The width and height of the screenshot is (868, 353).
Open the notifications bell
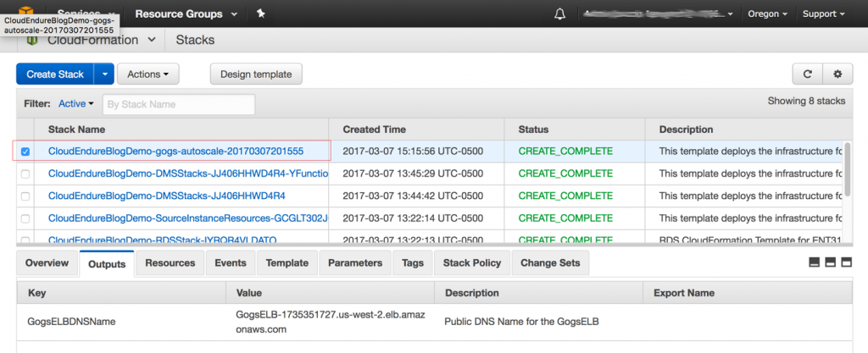pyautogui.click(x=559, y=14)
